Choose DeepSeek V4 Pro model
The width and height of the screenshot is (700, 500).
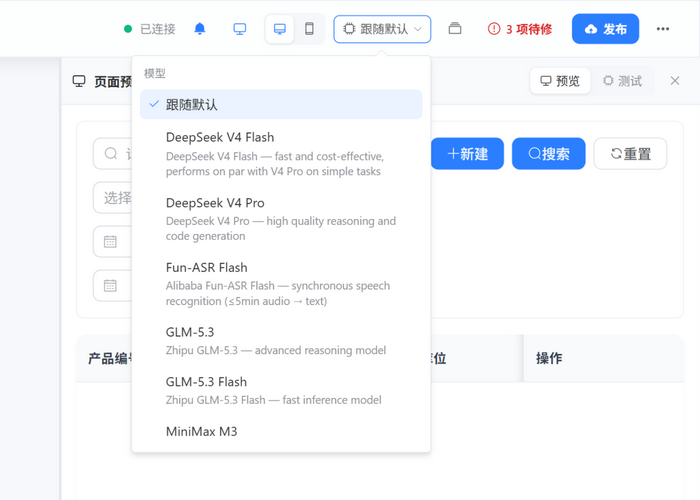click(x=281, y=219)
